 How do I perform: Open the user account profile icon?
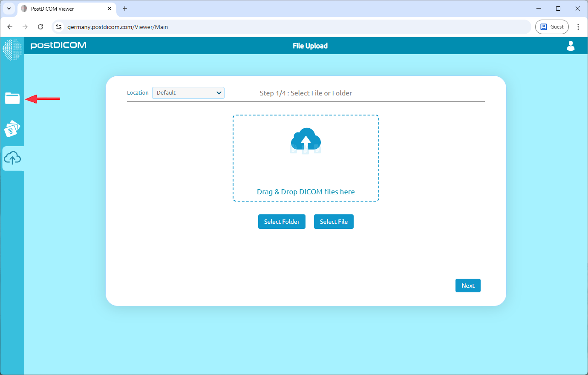point(571,46)
